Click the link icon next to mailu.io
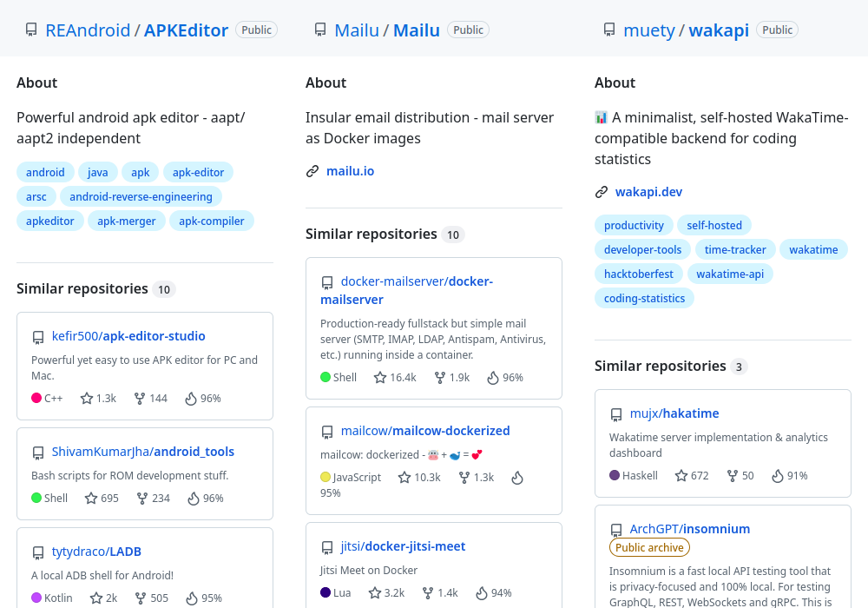Image resolution: width=868 pixels, height=608 pixels. pos(312,171)
